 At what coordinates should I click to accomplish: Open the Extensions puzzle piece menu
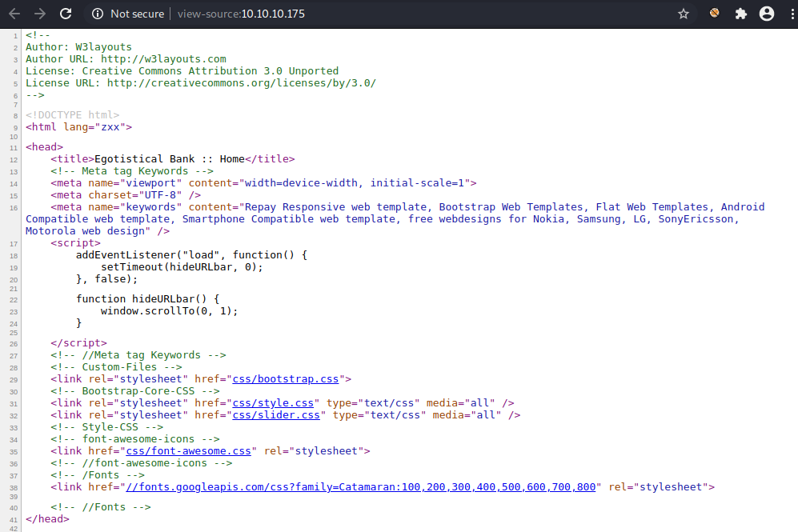click(x=741, y=14)
